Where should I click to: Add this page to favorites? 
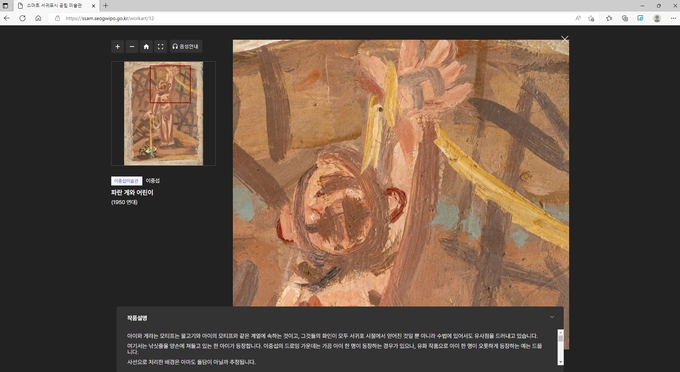coord(591,18)
